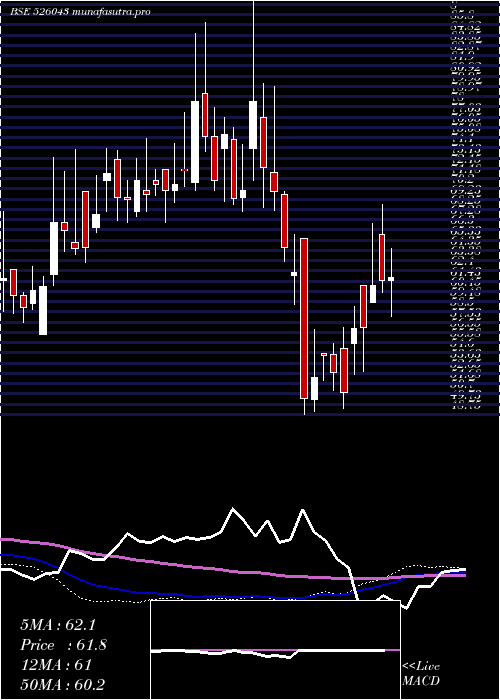Click the BSE 526045 munafasutra.pro title text

[80, 12]
